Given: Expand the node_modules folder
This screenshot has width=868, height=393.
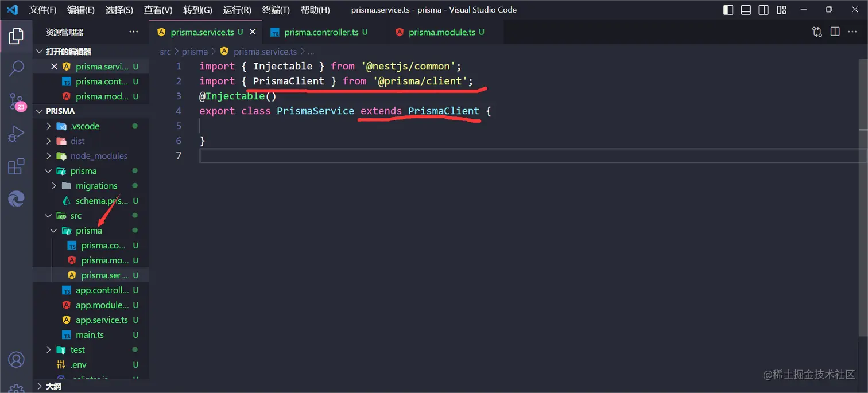Looking at the screenshot, I should tap(91, 156).
